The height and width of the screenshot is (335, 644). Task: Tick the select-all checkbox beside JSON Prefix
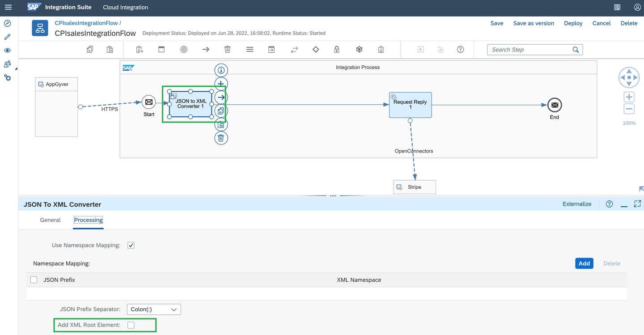(34, 280)
